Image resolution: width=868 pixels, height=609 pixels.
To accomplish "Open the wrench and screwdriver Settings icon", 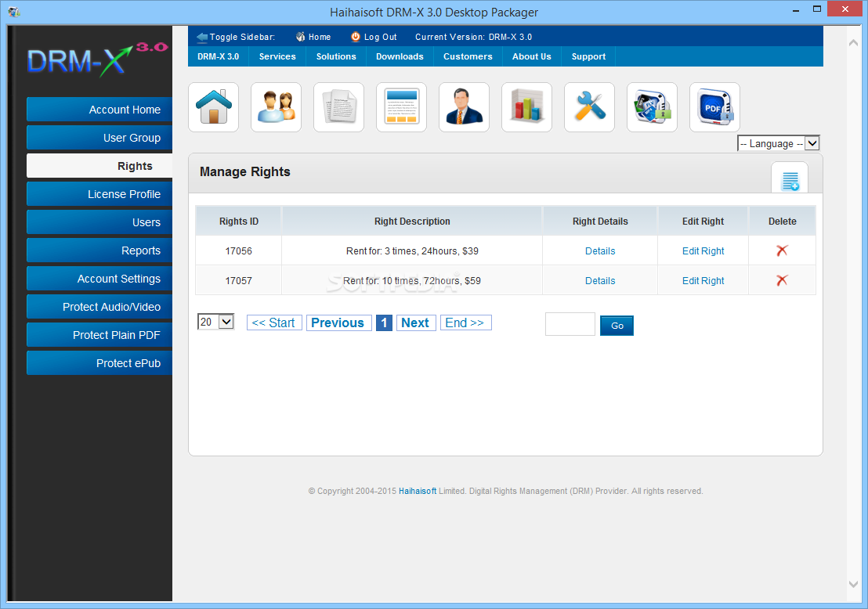I will click(x=590, y=107).
